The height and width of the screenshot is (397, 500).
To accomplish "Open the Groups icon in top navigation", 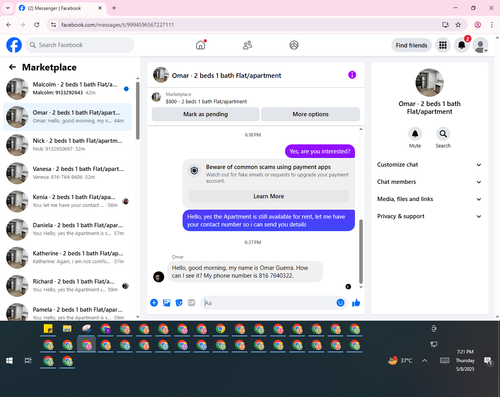I will tap(294, 45).
